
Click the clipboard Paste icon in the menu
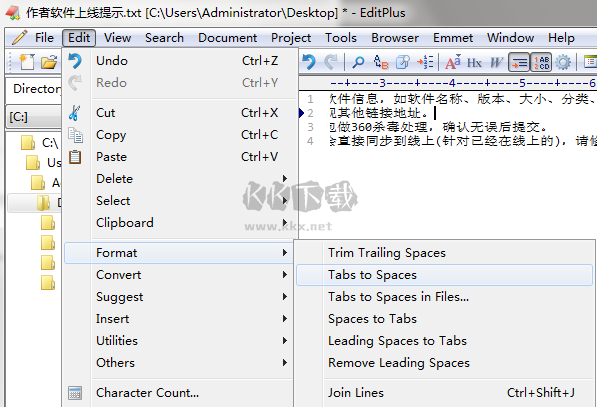point(75,156)
